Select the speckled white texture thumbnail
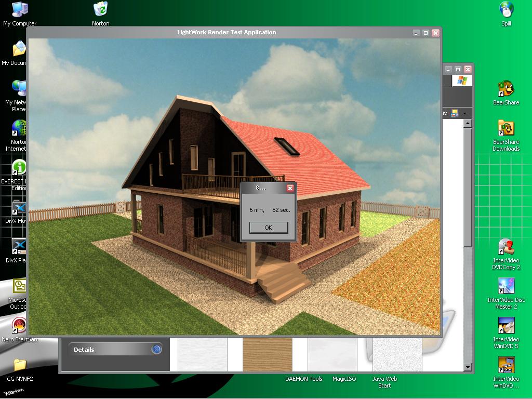532x399 pixels. coord(397,354)
